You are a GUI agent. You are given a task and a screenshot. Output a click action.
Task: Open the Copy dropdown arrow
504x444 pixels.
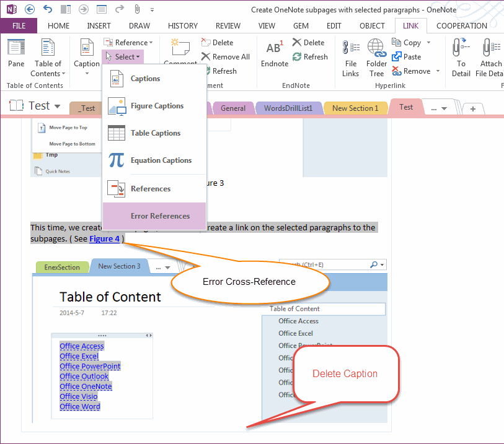click(x=428, y=42)
